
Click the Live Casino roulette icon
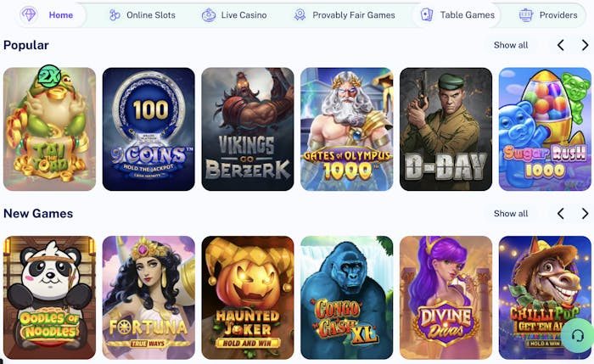click(x=209, y=15)
